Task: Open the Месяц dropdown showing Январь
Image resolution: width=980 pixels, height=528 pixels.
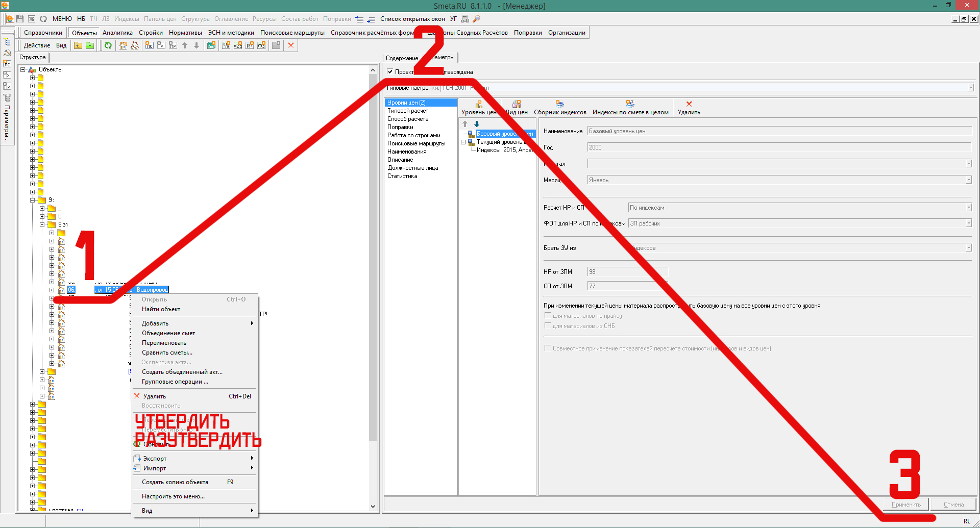Action: coord(968,180)
